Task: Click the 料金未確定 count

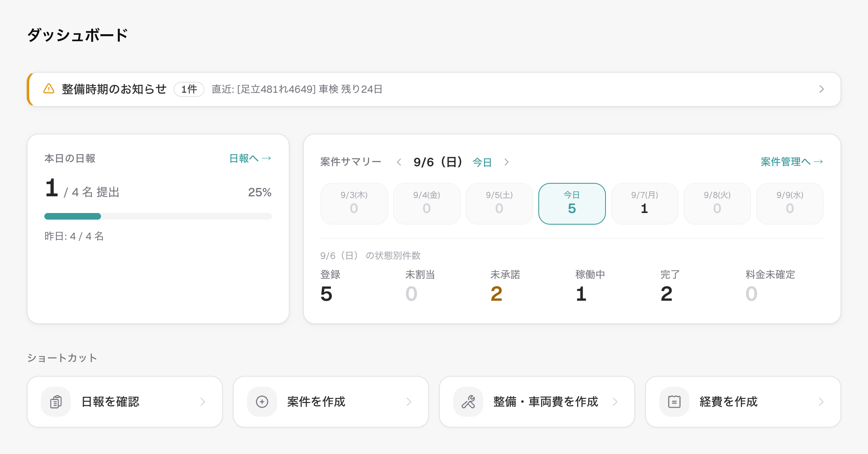Action: (x=752, y=294)
